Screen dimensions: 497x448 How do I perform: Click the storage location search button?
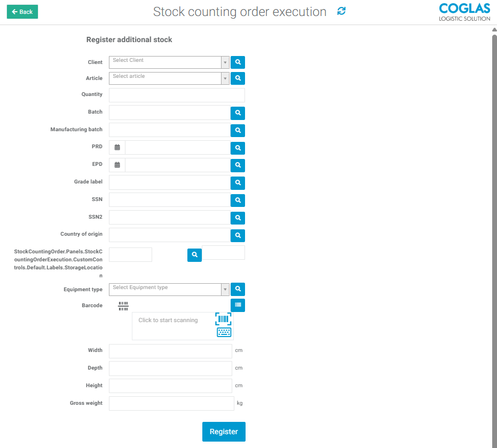[194, 255]
